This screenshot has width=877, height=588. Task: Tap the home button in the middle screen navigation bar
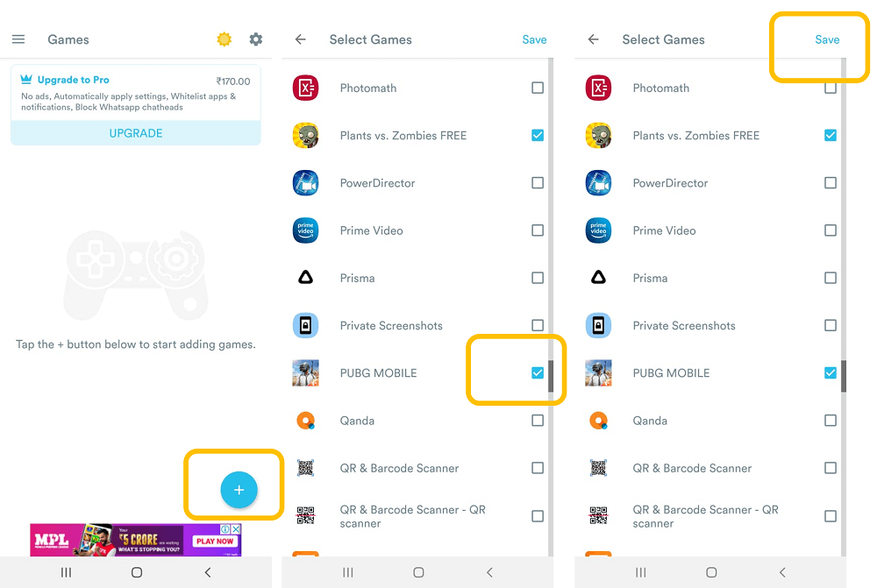point(418,572)
